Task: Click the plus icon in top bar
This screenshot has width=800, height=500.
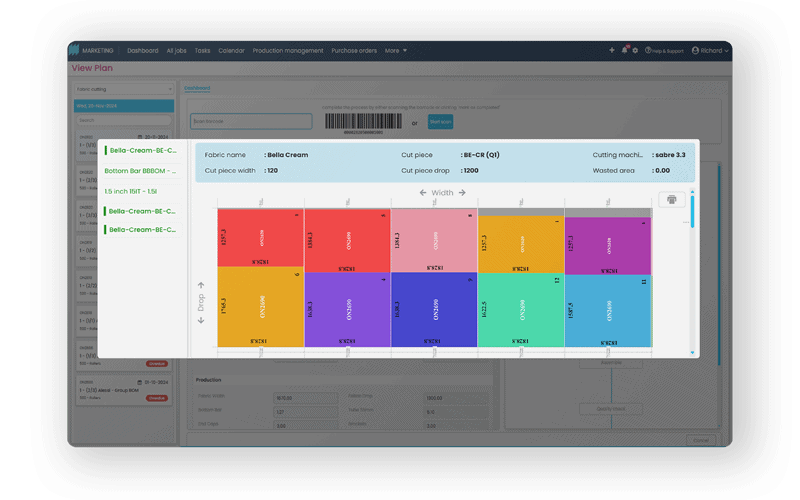Action: (x=612, y=50)
